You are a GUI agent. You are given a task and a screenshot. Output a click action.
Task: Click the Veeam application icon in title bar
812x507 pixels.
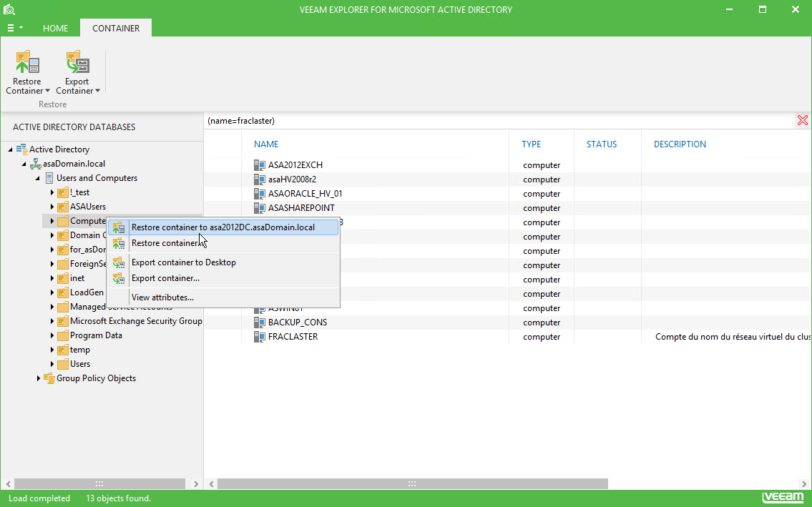tap(9, 9)
